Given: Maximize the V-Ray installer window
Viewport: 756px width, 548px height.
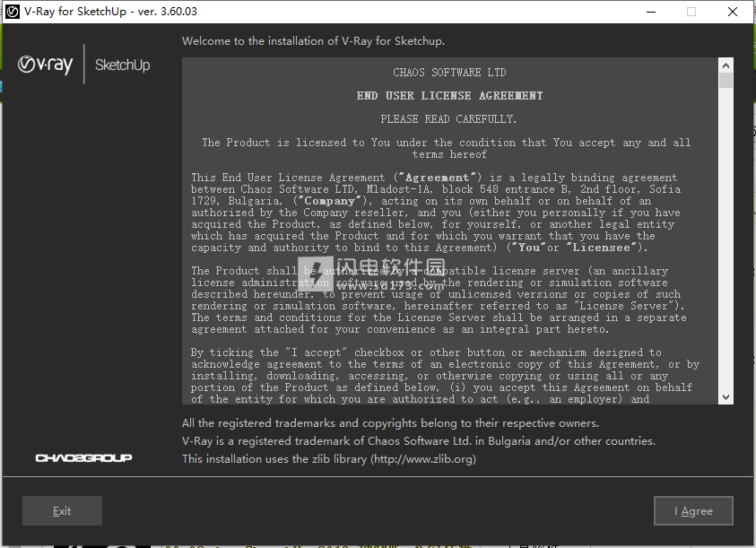Looking at the screenshot, I should tap(691, 12).
